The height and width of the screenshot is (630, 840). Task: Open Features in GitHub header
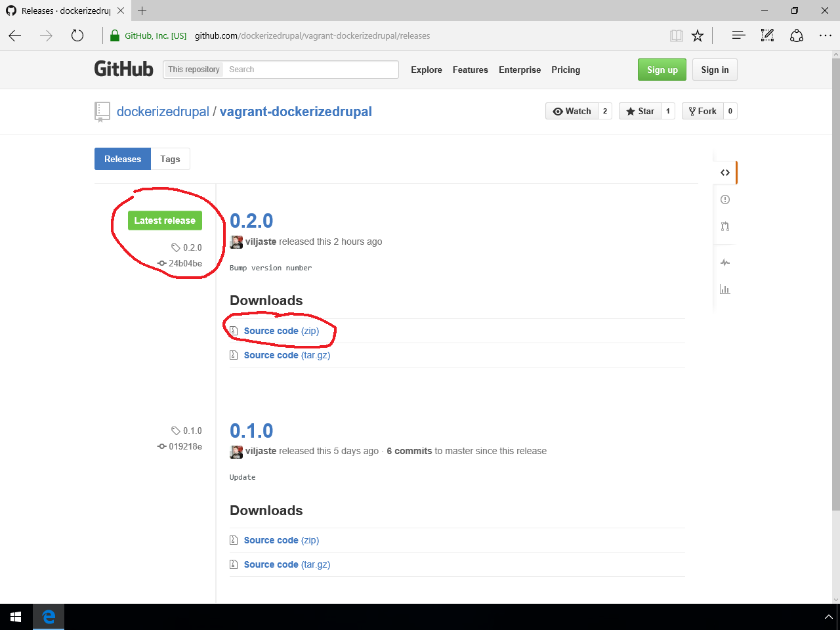[471, 70]
